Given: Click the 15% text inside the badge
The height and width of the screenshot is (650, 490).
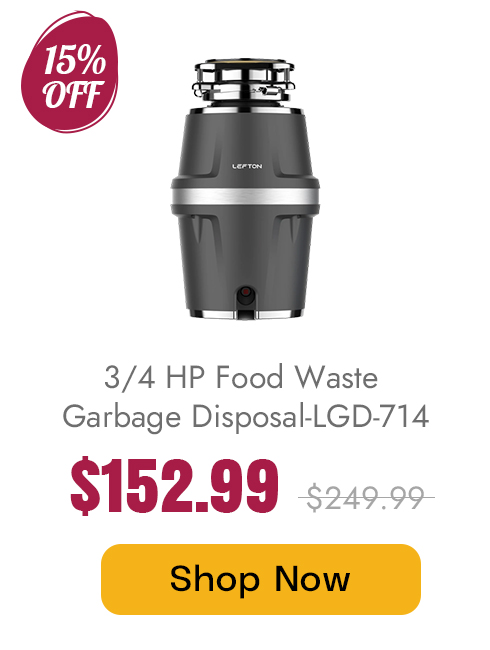Looking at the screenshot, I should tap(75, 61).
